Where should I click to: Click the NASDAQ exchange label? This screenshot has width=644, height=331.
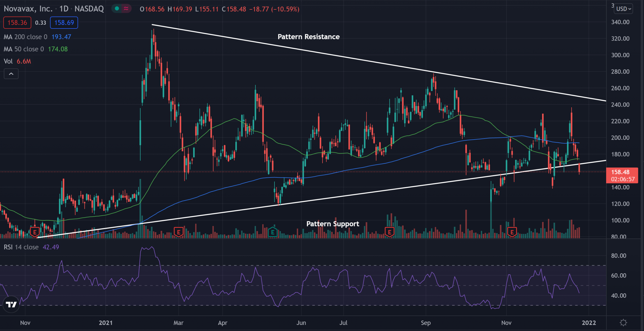89,9
